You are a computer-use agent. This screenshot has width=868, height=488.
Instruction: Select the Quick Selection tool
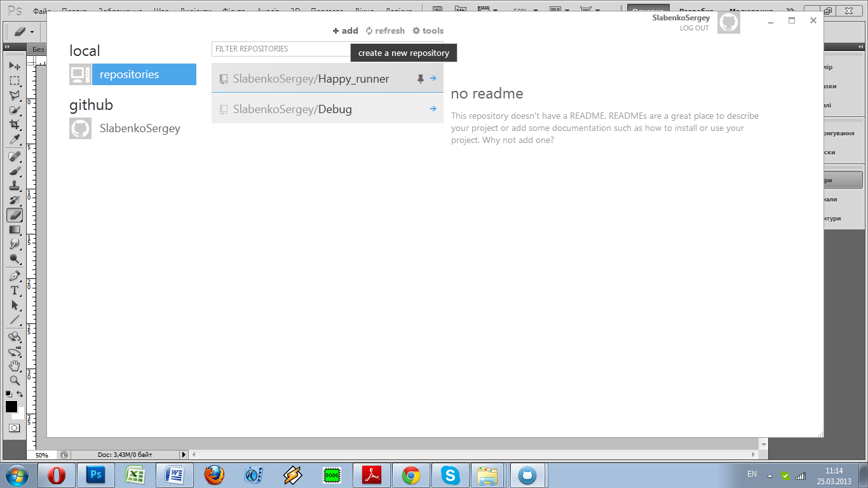point(15,110)
